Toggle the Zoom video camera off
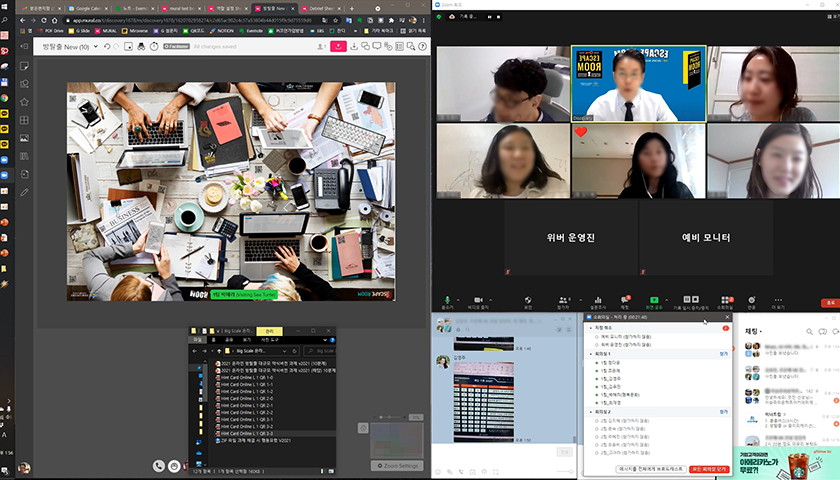This screenshot has height=480, width=840. point(478,300)
